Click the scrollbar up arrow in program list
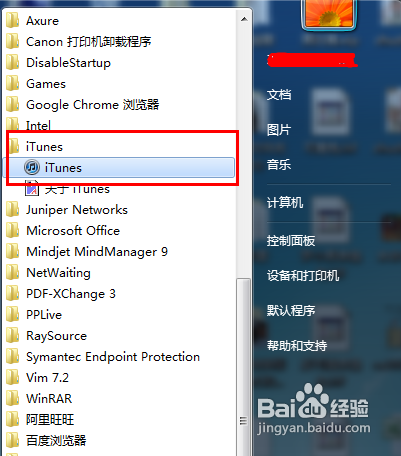Image resolution: width=401 pixels, height=456 pixels. tap(244, 19)
